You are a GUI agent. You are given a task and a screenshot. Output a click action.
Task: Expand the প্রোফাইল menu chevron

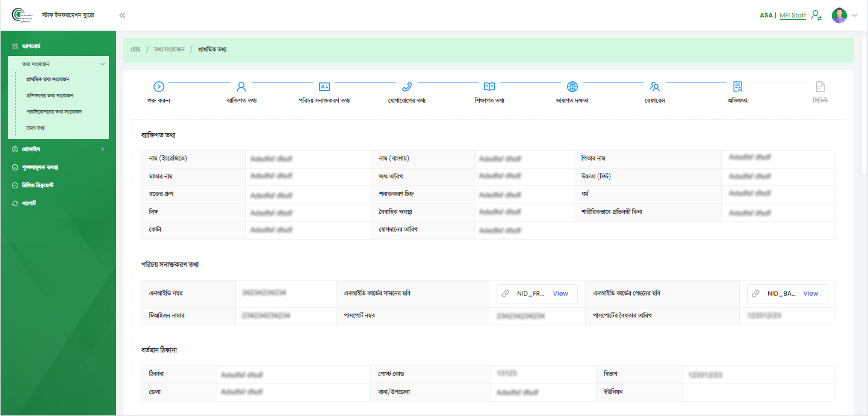[x=102, y=149]
